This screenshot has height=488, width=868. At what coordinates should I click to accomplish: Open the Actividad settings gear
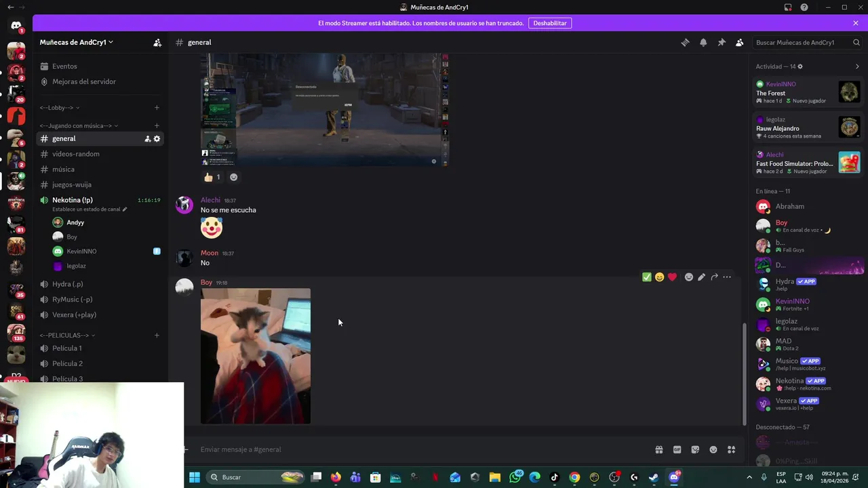pos(800,66)
